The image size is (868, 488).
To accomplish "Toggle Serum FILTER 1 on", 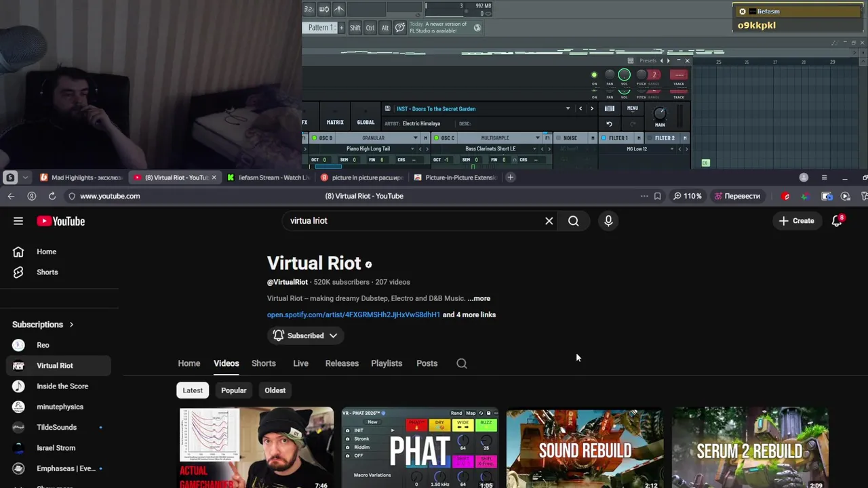I will pyautogui.click(x=604, y=138).
